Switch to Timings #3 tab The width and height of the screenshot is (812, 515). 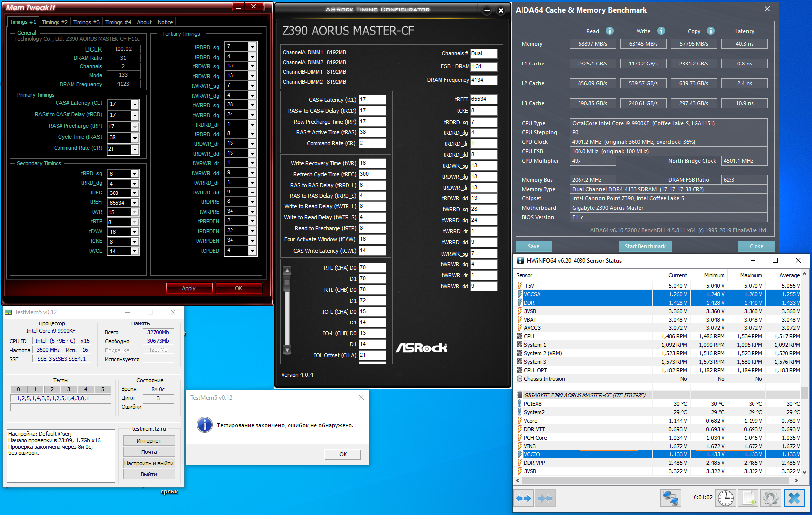coord(86,22)
